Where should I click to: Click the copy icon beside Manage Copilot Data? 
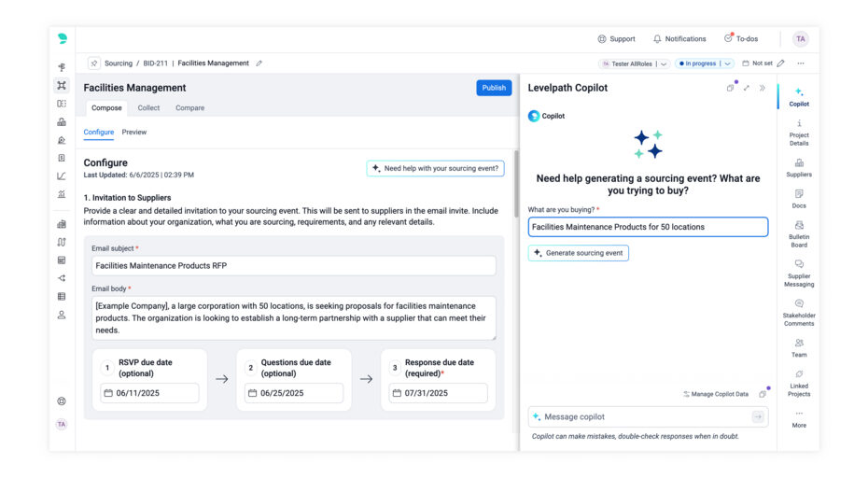[763, 394]
